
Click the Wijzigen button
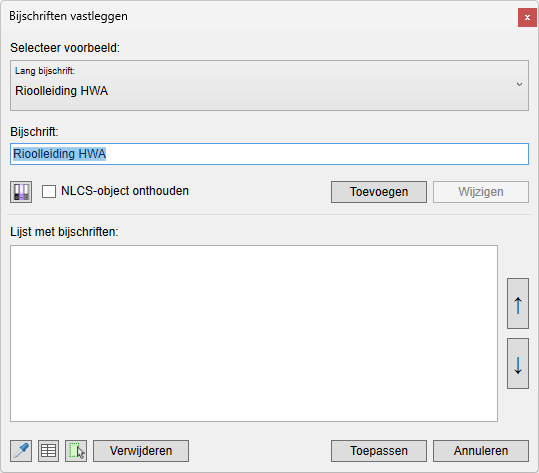click(x=481, y=192)
